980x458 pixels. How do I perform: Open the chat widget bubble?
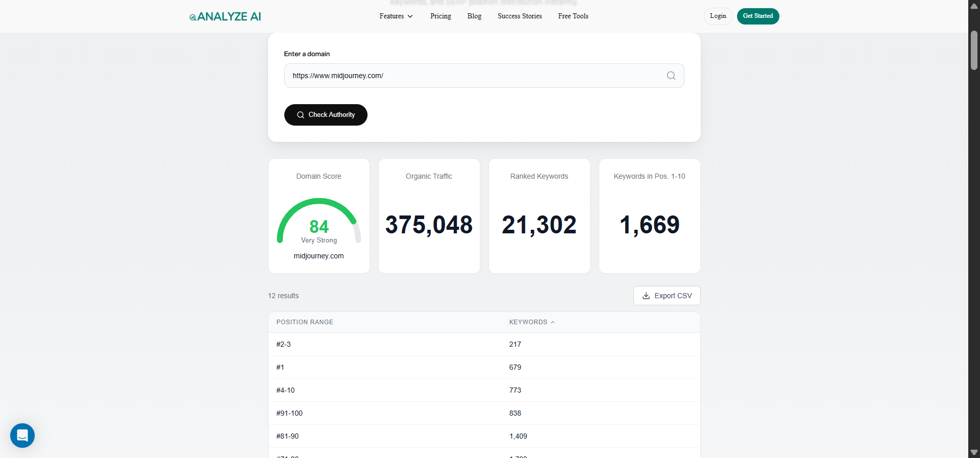(22, 436)
